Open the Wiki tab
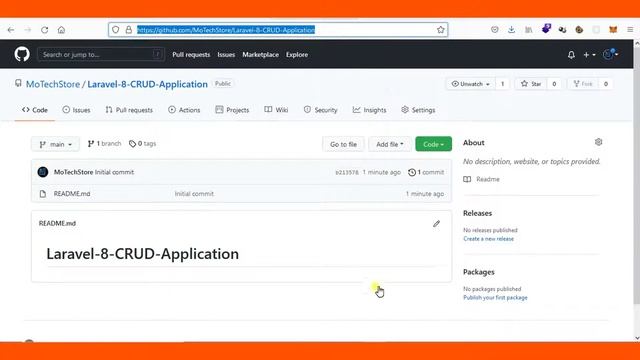640x360 pixels. tap(276, 110)
